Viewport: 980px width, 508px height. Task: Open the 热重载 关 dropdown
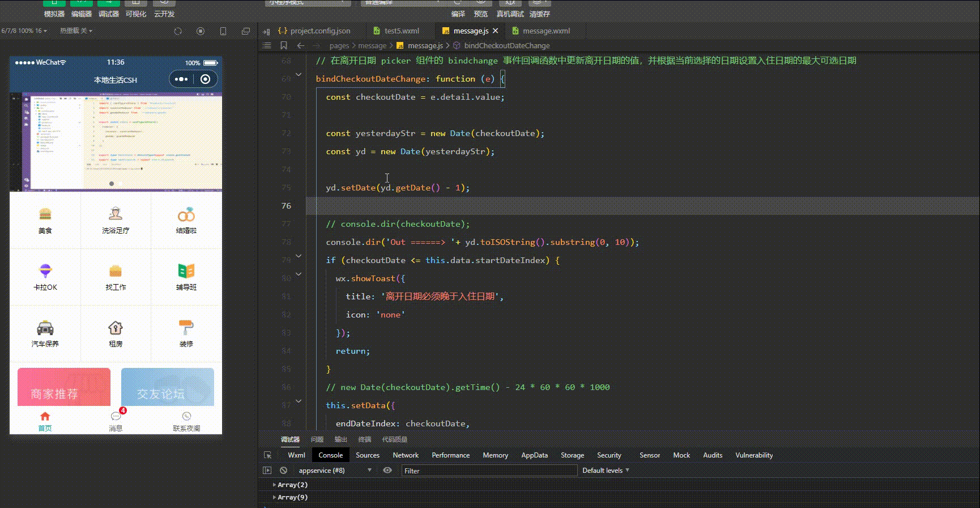76,31
